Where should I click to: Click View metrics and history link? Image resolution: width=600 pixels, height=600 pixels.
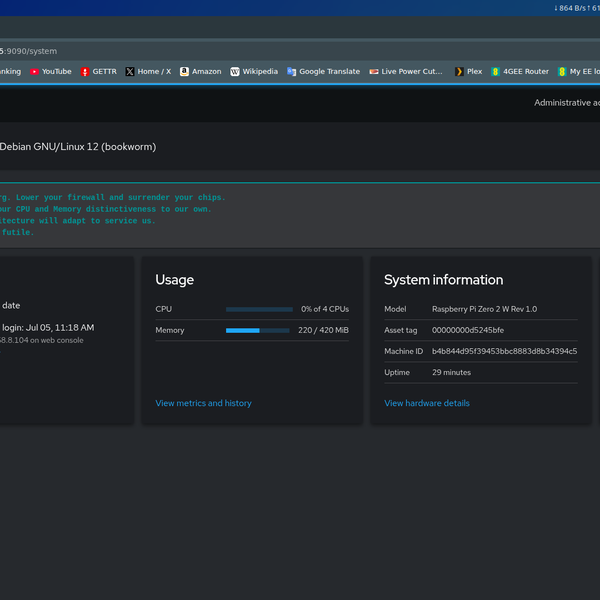[203, 403]
